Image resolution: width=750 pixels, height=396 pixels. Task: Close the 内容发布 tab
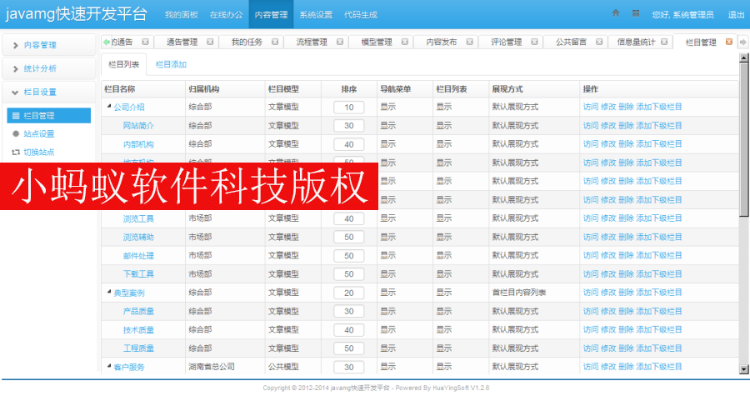[470, 42]
